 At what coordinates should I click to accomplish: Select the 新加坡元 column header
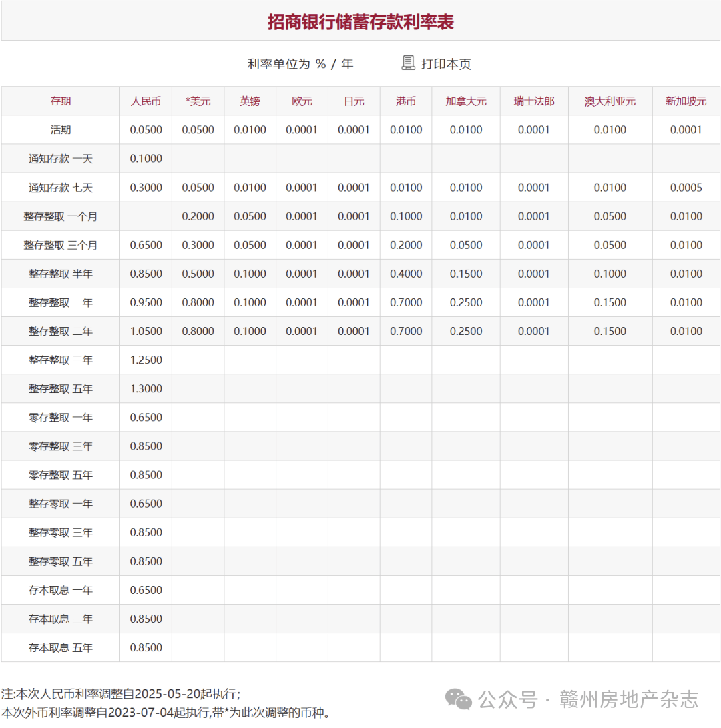click(686, 101)
